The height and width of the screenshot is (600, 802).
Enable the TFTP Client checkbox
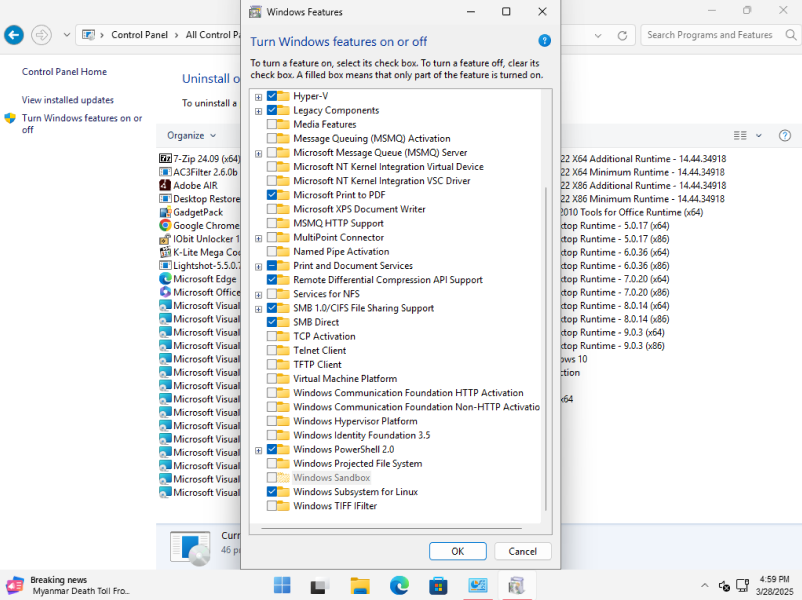click(x=272, y=365)
